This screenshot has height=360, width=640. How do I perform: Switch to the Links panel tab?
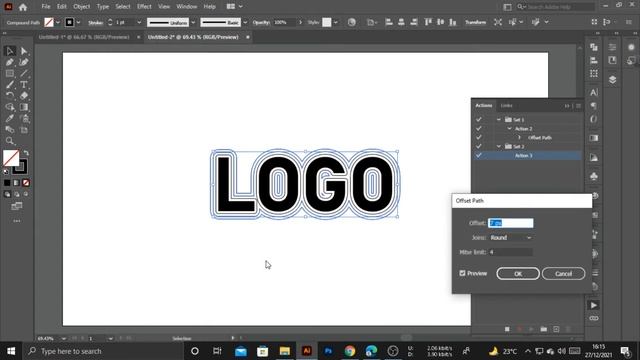pyautogui.click(x=507, y=106)
